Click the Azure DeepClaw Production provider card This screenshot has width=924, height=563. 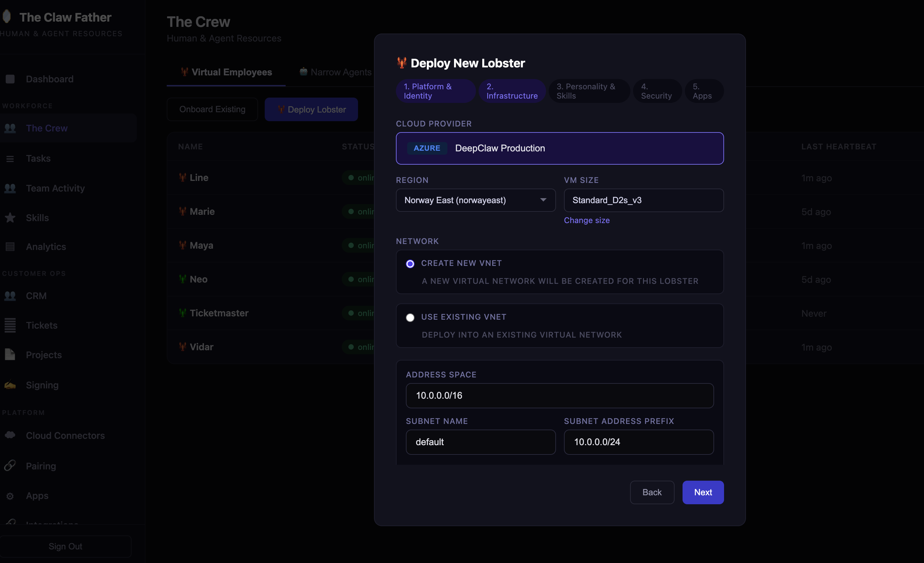tap(560, 148)
